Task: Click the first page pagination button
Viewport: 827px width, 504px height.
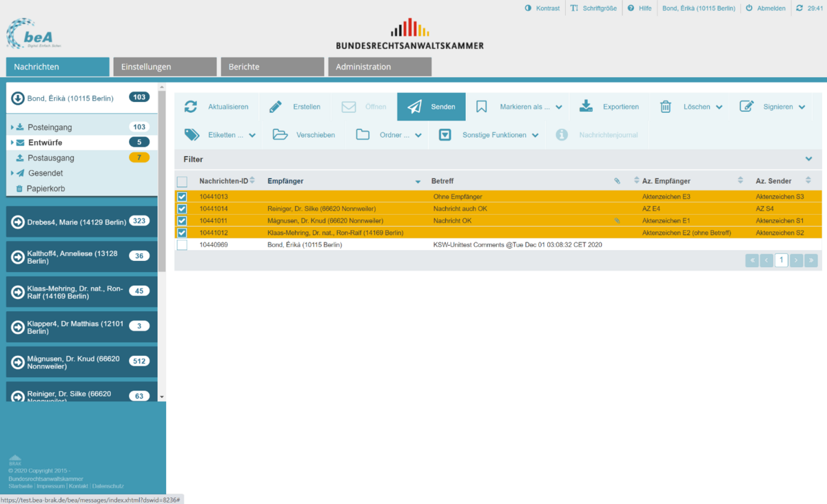Action: click(x=752, y=260)
